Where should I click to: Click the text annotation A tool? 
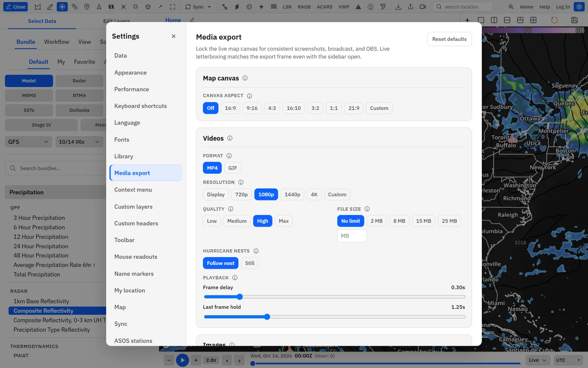pyautogui.click(x=99, y=7)
